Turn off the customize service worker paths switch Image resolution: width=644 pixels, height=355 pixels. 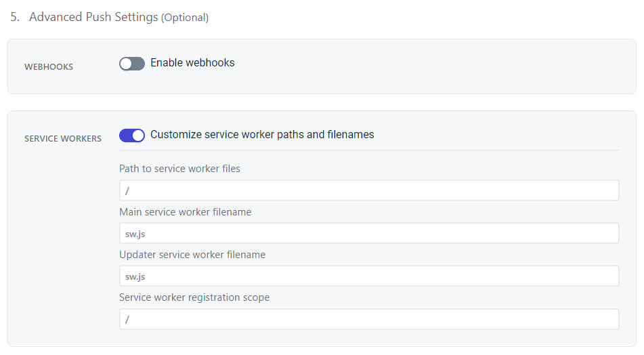[131, 135]
